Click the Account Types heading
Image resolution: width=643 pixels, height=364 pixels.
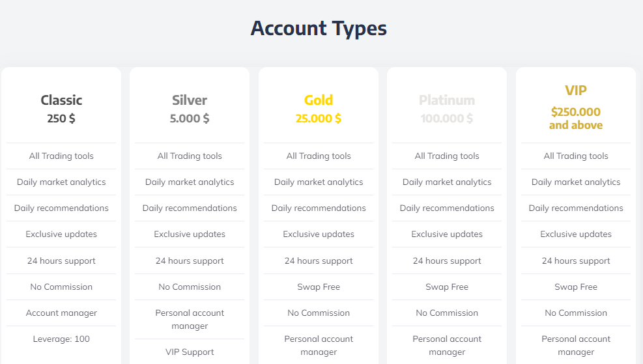click(319, 28)
